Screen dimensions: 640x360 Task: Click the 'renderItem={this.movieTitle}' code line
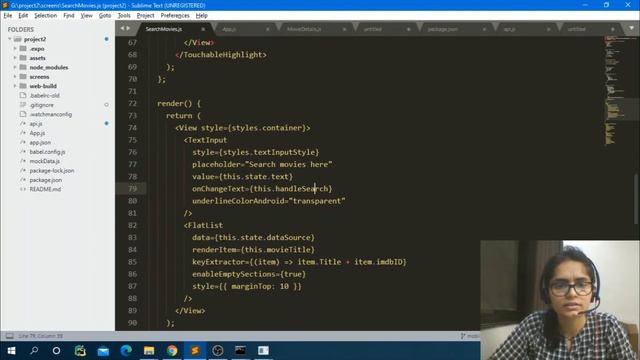(x=253, y=249)
